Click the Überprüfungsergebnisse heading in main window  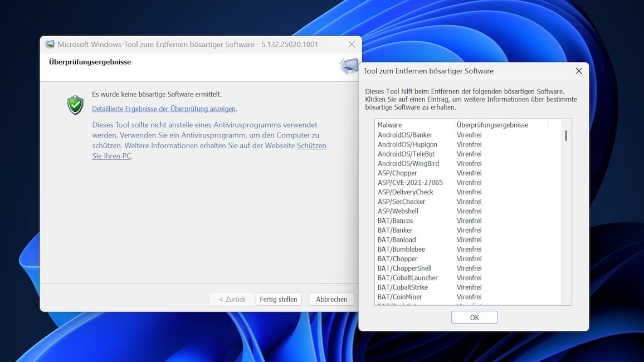pyautogui.click(x=90, y=62)
